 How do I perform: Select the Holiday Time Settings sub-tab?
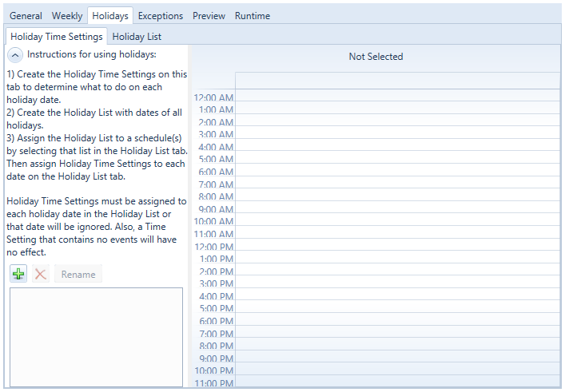57,37
